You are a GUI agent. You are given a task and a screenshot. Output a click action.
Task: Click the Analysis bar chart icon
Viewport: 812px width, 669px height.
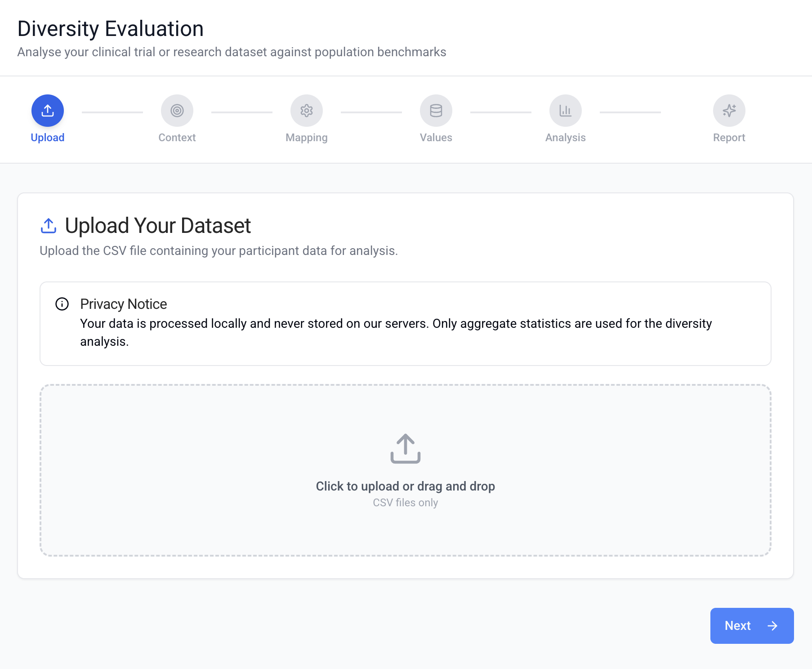click(x=566, y=111)
